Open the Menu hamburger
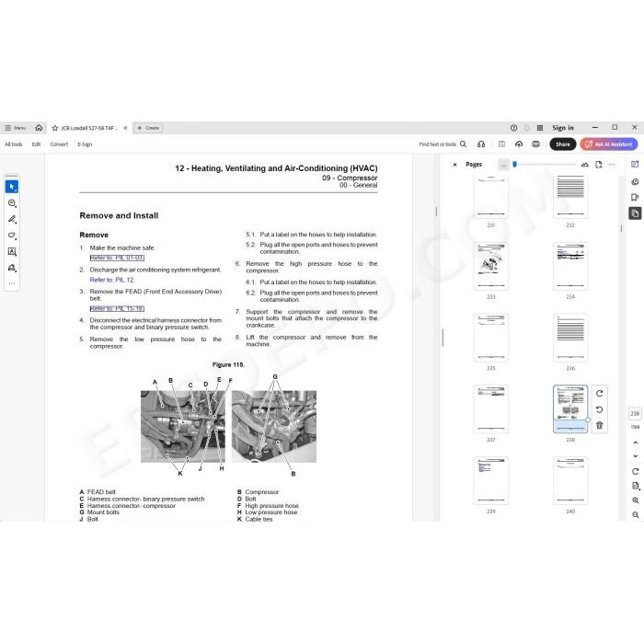644x644 pixels. click(16, 128)
